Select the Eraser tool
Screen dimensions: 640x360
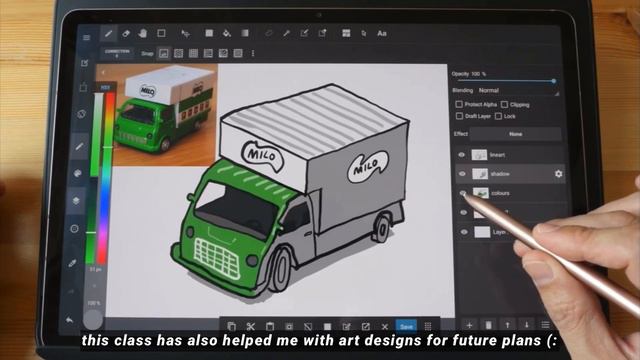click(126, 33)
